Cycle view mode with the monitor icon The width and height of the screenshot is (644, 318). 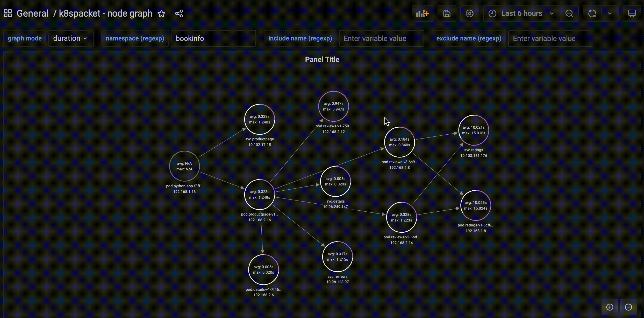(632, 13)
